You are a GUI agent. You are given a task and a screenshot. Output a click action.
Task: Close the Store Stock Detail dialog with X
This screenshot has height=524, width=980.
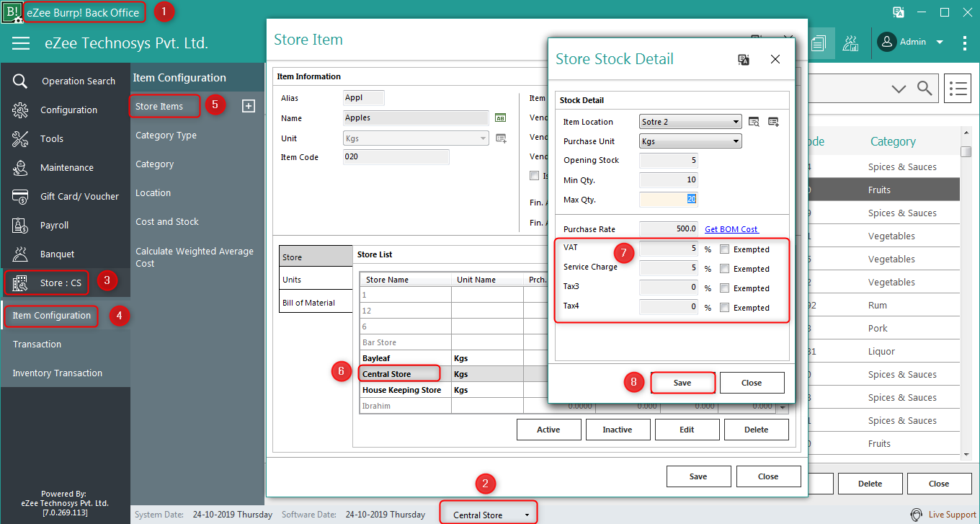tap(775, 59)
